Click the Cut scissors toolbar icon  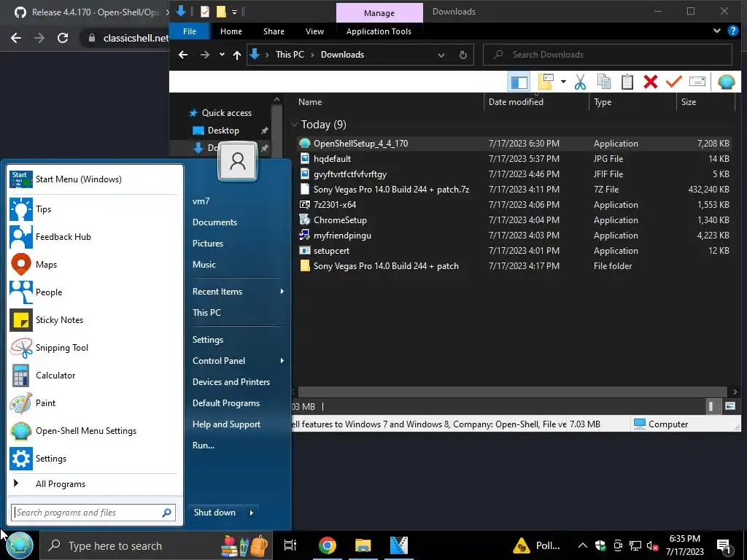(580, 82)
